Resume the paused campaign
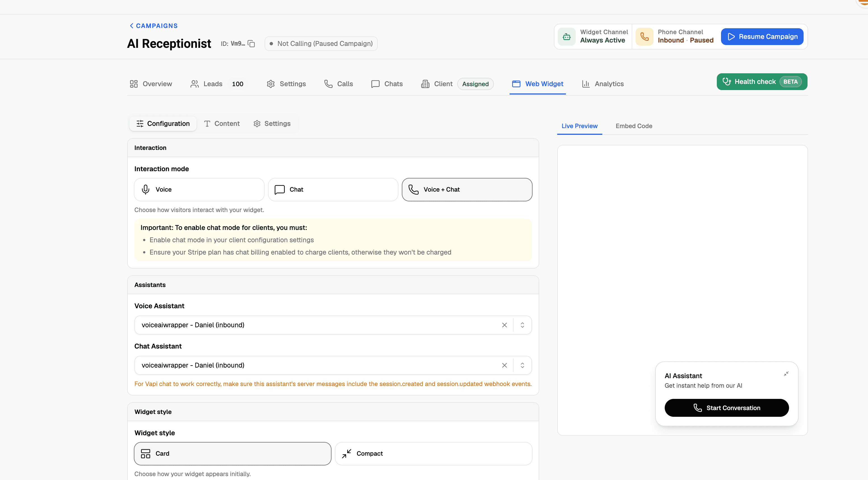The image size is (868, 480). point(762,36)
